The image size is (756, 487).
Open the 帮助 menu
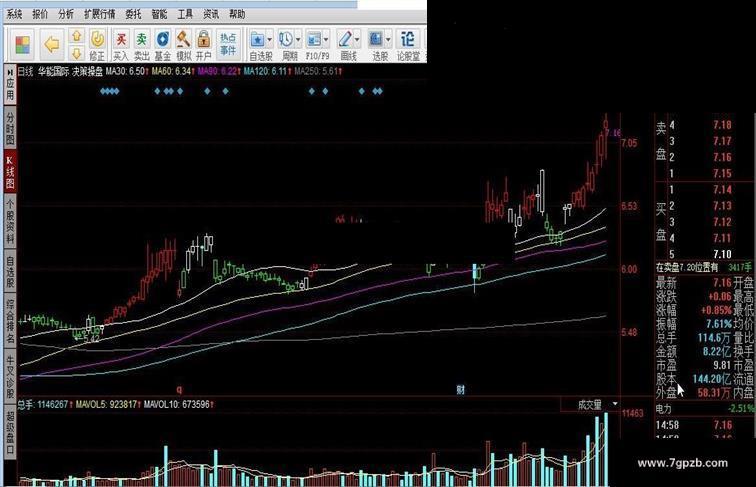[x=237, y=15]
